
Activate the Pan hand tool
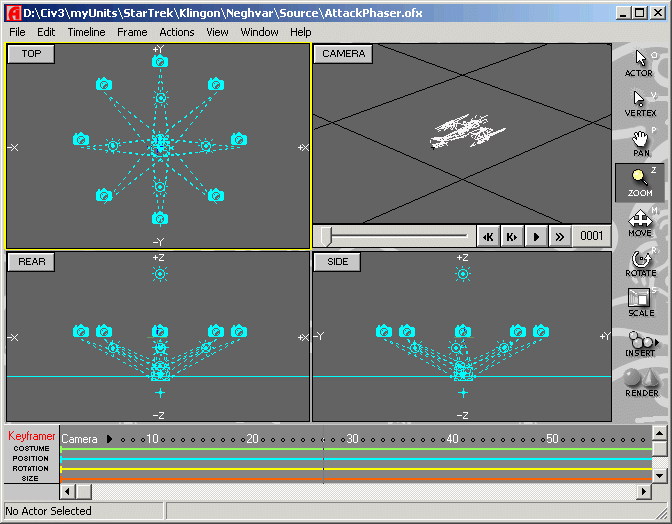640,143
